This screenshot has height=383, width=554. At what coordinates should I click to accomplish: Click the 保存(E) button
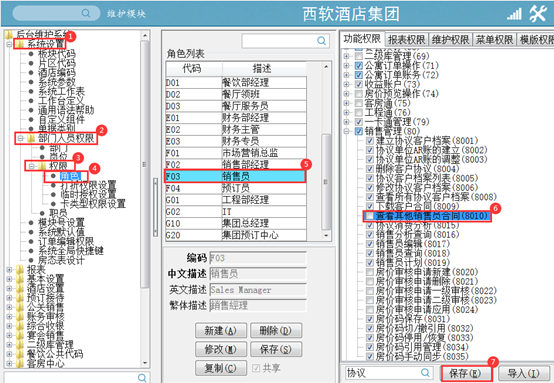466,373
